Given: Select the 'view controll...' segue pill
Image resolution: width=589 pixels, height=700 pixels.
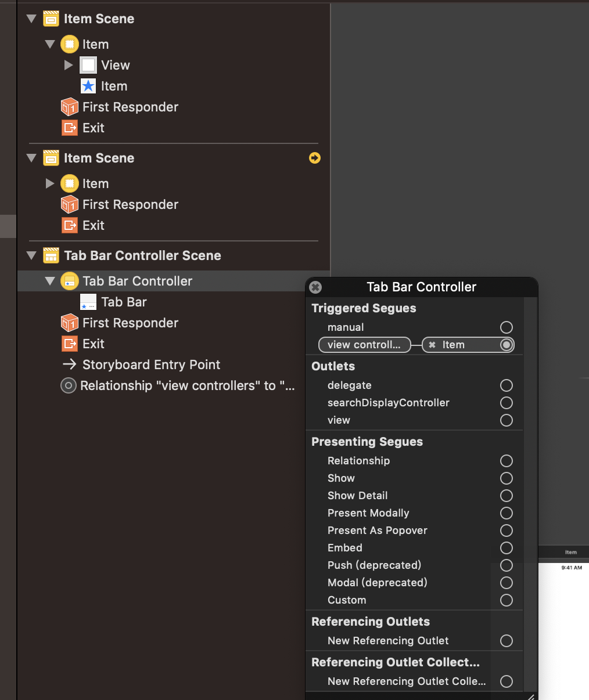Looking at the screenshot, I should [365, 345].
